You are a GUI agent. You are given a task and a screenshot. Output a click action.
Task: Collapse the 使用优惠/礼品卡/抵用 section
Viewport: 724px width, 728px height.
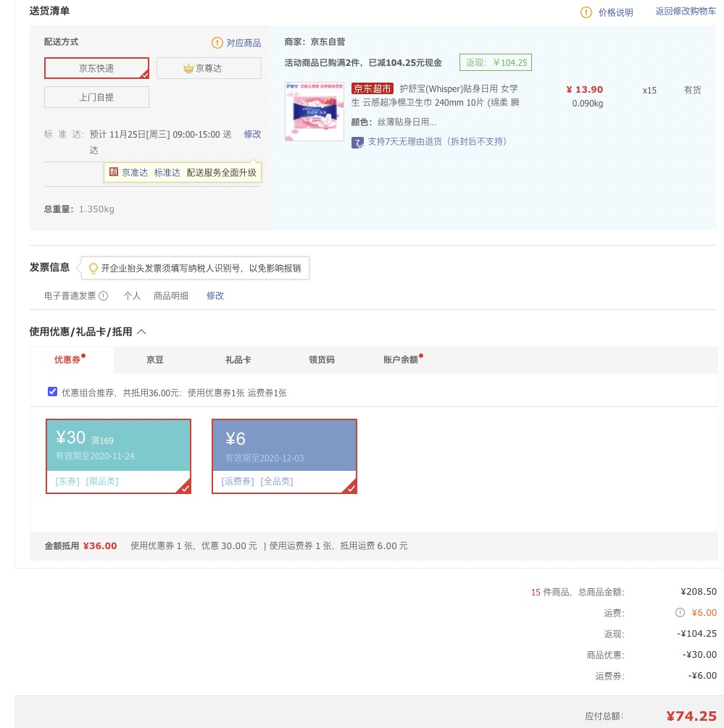click(141, 332)
